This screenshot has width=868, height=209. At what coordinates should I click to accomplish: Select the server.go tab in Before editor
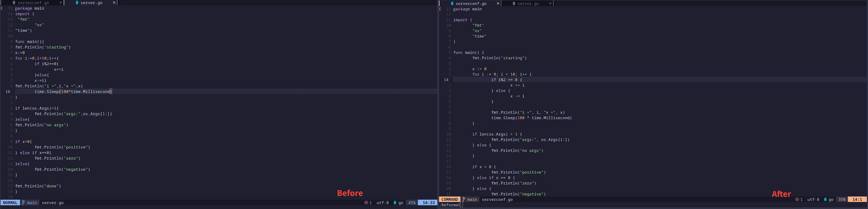coord(92,3)
